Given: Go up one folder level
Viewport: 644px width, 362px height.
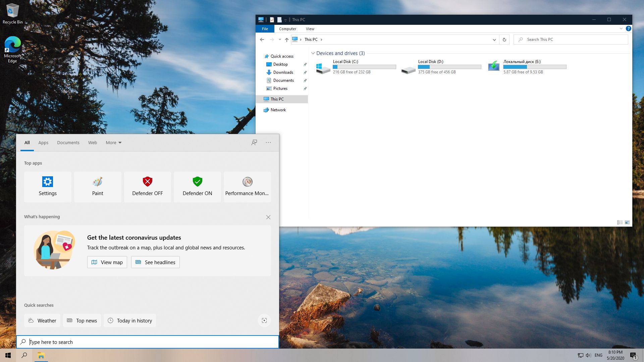Looking at the screenshot, I should pos(286,40).
